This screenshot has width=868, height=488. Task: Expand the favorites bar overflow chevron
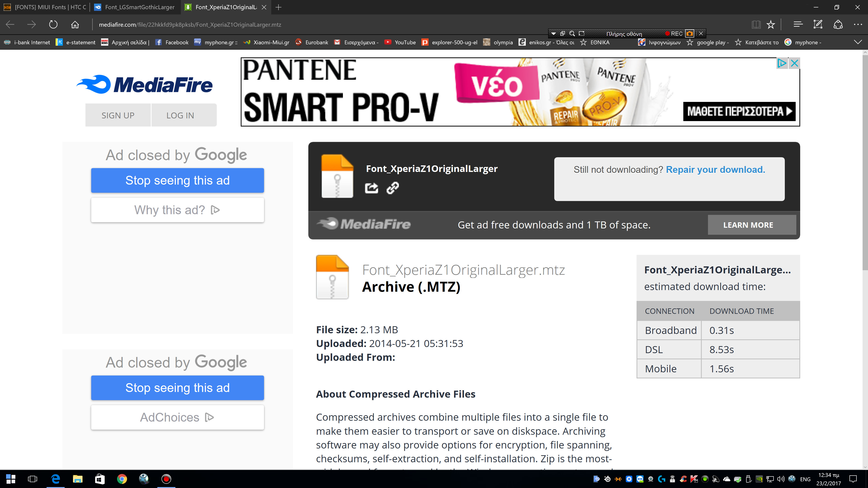pos(858,42)
